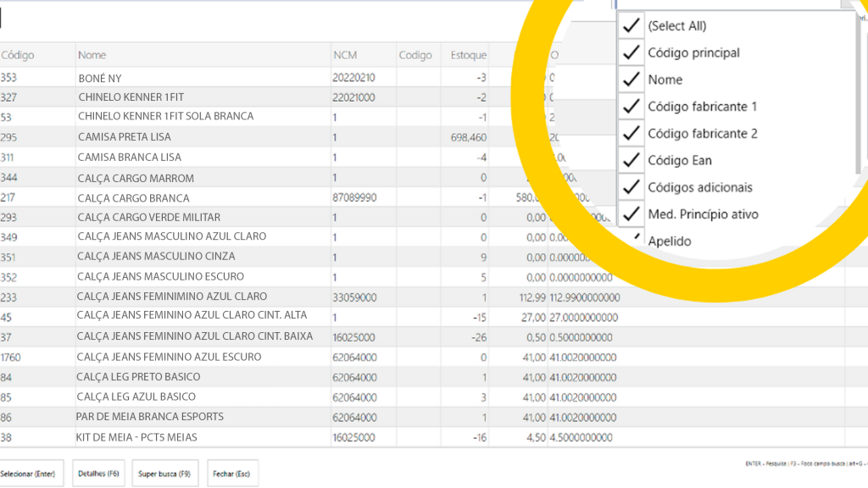Toggle the Código principal checkbox
Image resolution: width=868 pixels, height=488 pixels.
point(631,53)
